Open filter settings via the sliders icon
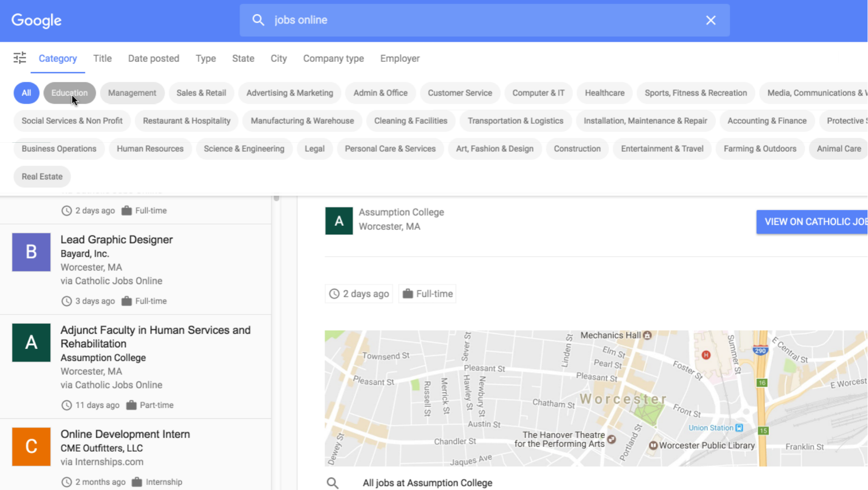This screenshot has width=868, height=490. click(x=19, y=58)
